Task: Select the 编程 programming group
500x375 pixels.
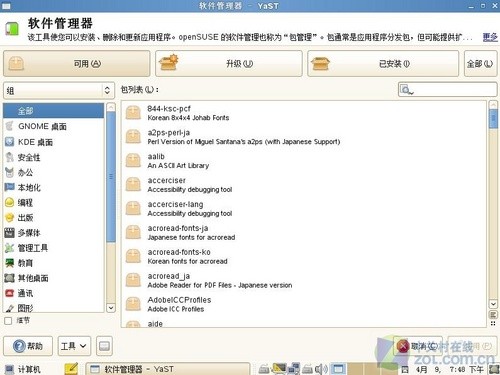Action: point(53,202)
